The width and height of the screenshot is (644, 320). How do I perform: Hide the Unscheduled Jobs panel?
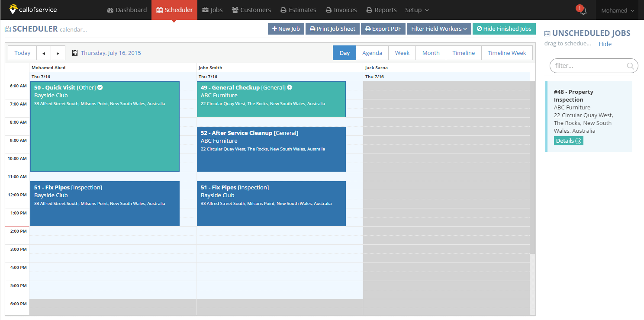(605, 44)
